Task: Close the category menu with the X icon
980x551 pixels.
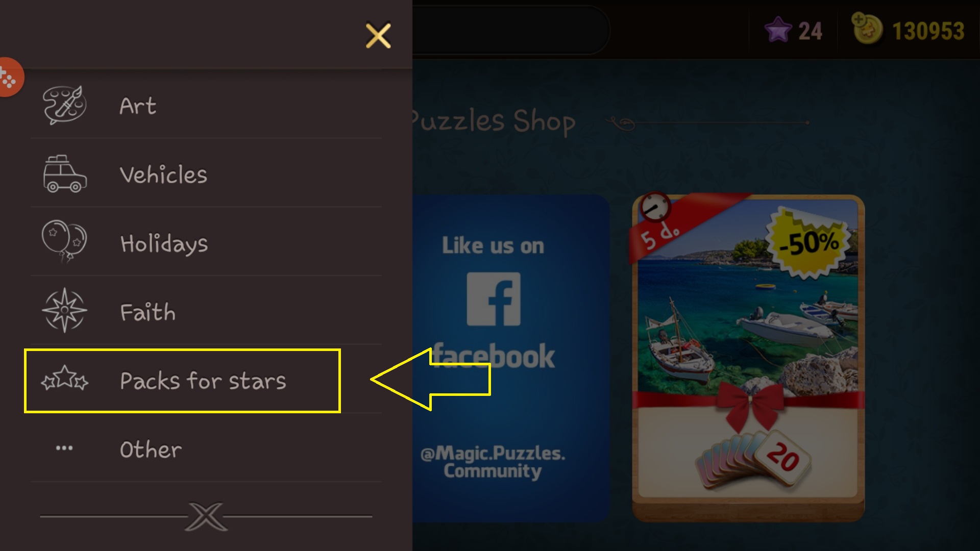Action: tap(378, 36)
